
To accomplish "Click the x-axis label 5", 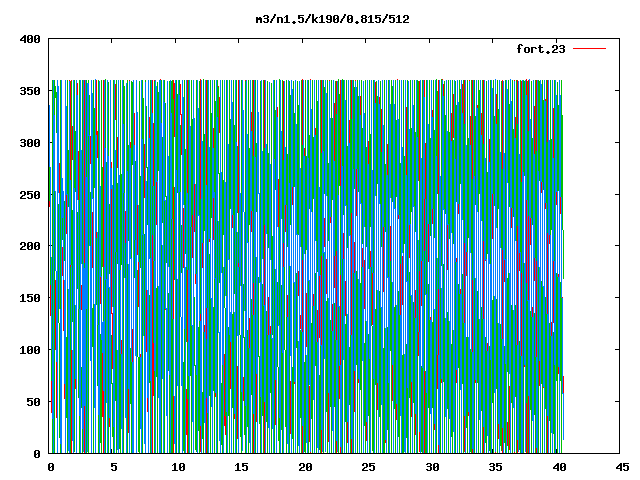I will click(114, 467).
